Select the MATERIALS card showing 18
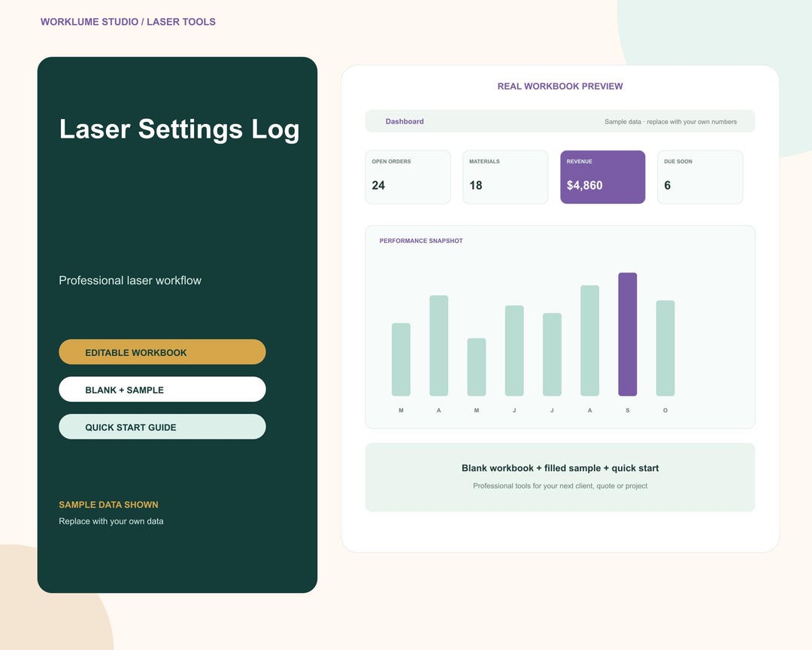Screen dimensions: 812x650 click(x=505, y=178)
